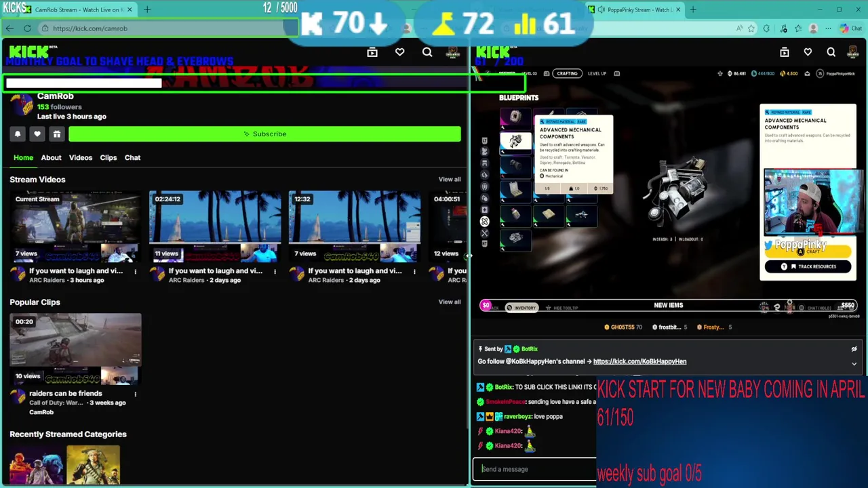Viewport: 868px width, 488px height.
Task: Open a new tab in the CamRob browser
Action: pos(147,9)
